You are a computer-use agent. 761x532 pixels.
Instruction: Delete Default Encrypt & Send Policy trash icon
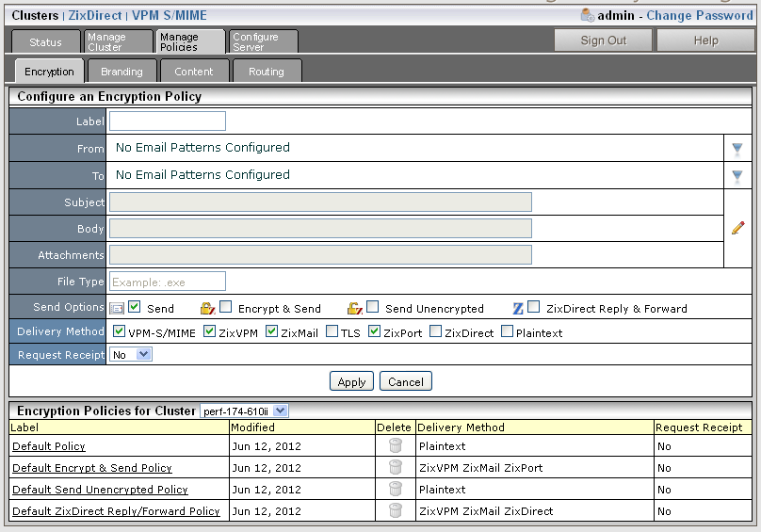396,467
